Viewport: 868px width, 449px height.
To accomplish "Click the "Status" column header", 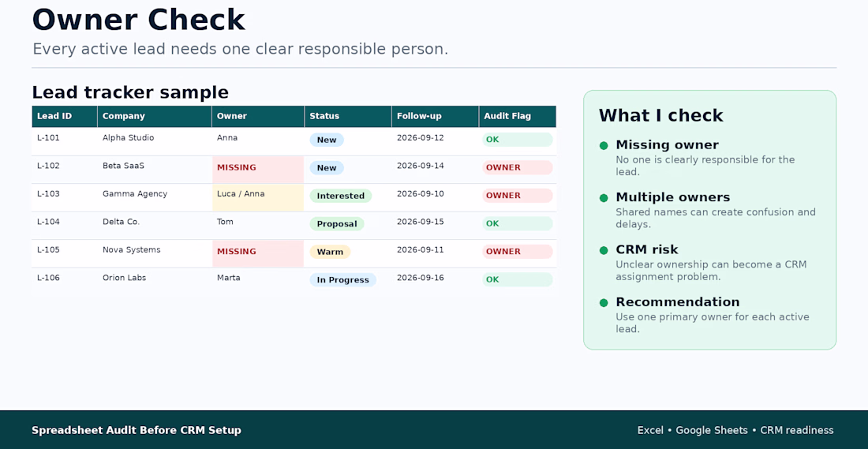I will pos(348,116).
